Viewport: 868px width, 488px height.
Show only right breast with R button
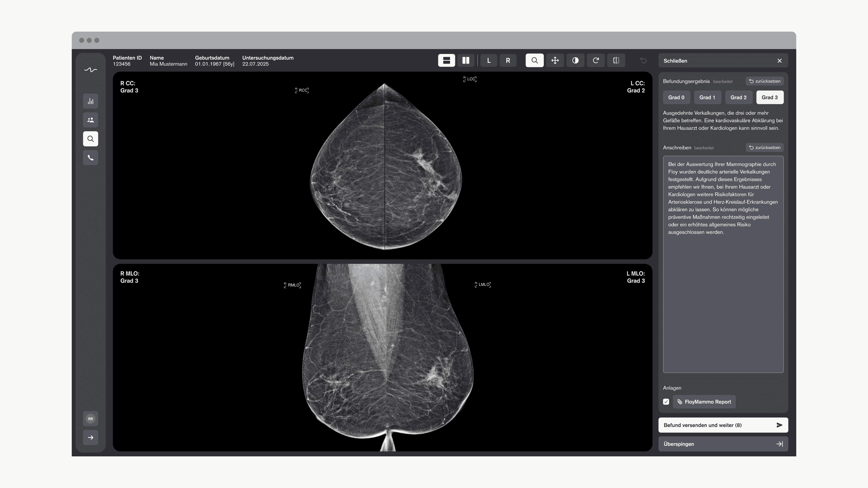click(508, 61)
